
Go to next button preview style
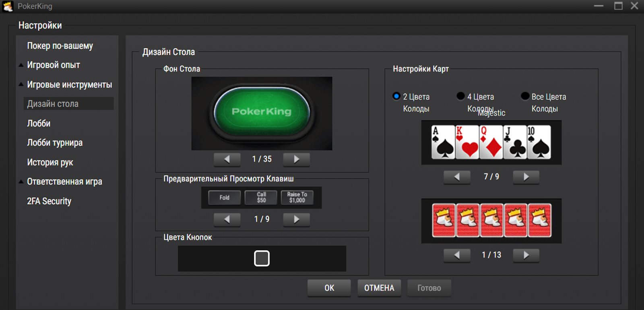(x=296, y=219)
